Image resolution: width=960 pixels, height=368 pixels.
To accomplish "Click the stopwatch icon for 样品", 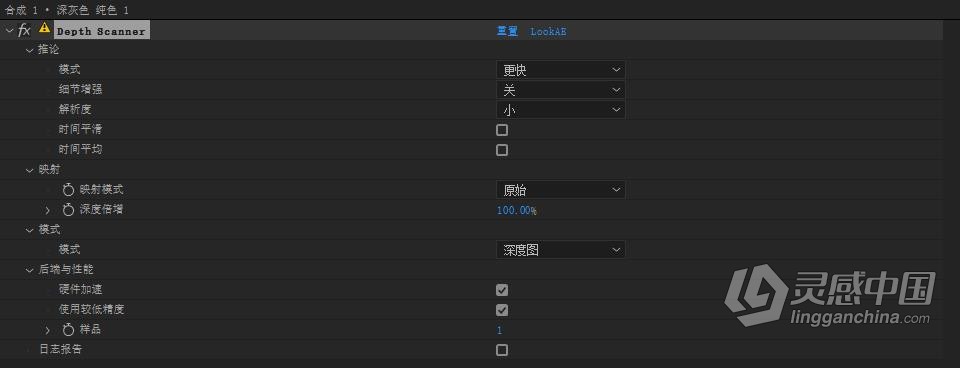I will coord(68,330).
